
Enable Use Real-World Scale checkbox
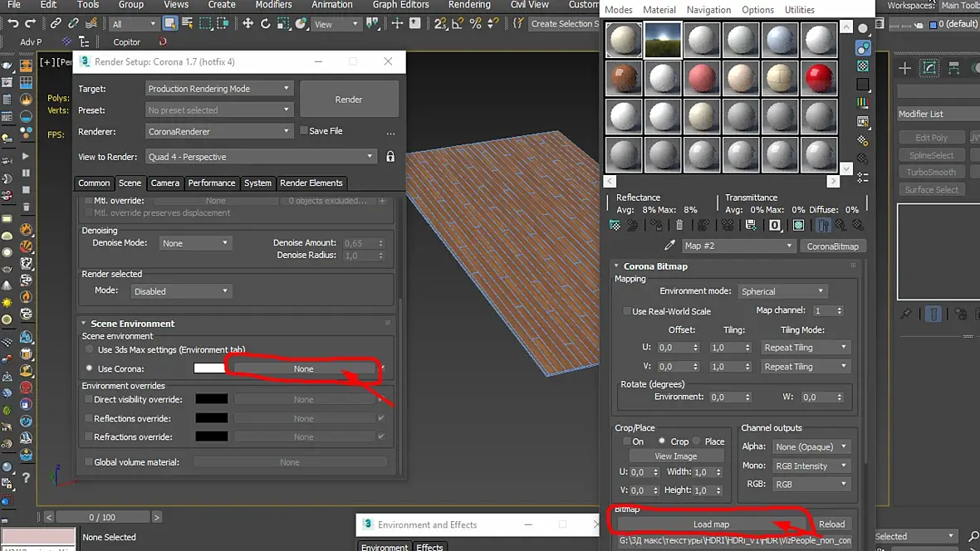(x=626, y=311)
